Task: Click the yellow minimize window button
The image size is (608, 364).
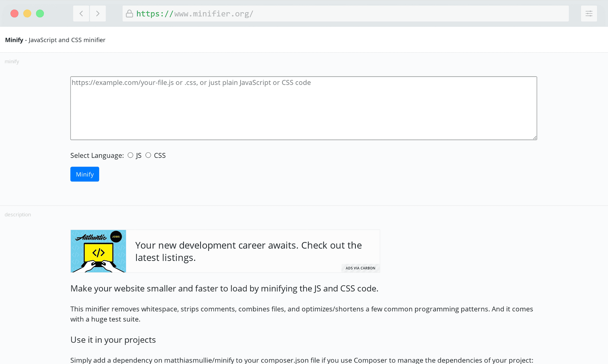Action: click(27, 13)
